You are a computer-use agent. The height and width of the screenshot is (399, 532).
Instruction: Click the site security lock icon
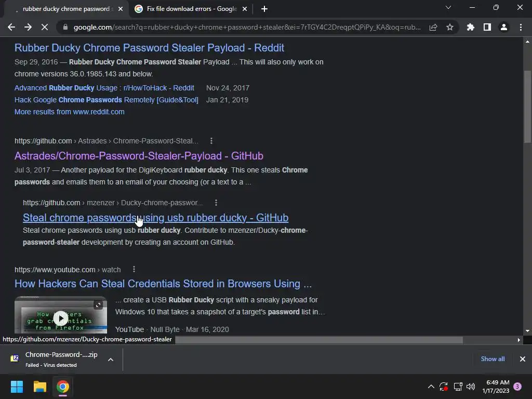click(x=65, y=27)
